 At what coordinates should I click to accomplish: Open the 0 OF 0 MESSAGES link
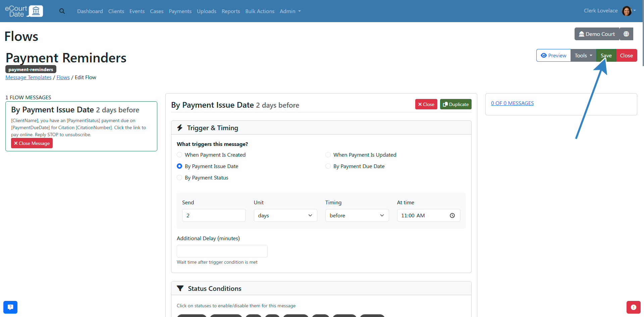click(512, 103)
